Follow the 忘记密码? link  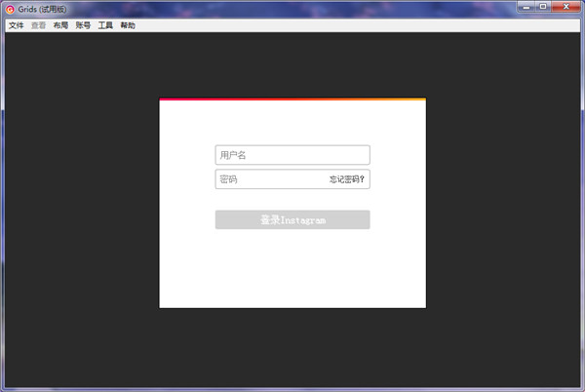pyautogui.click(x=346, y=179)
